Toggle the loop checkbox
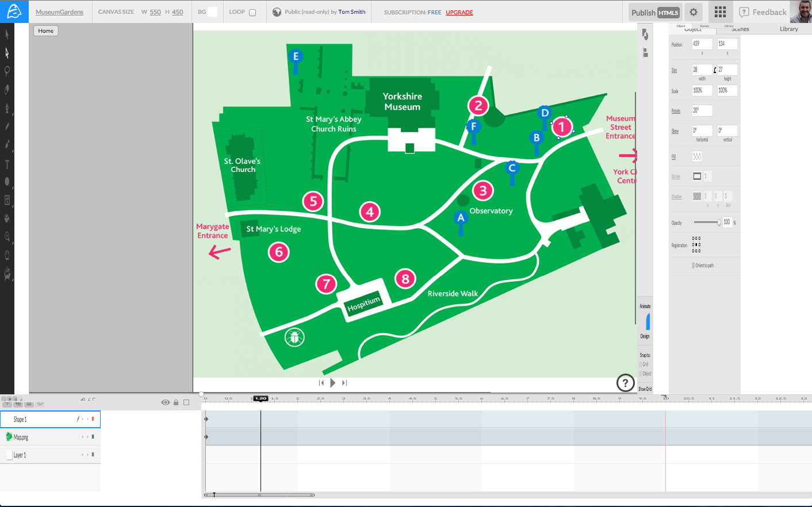 (252, 13)
